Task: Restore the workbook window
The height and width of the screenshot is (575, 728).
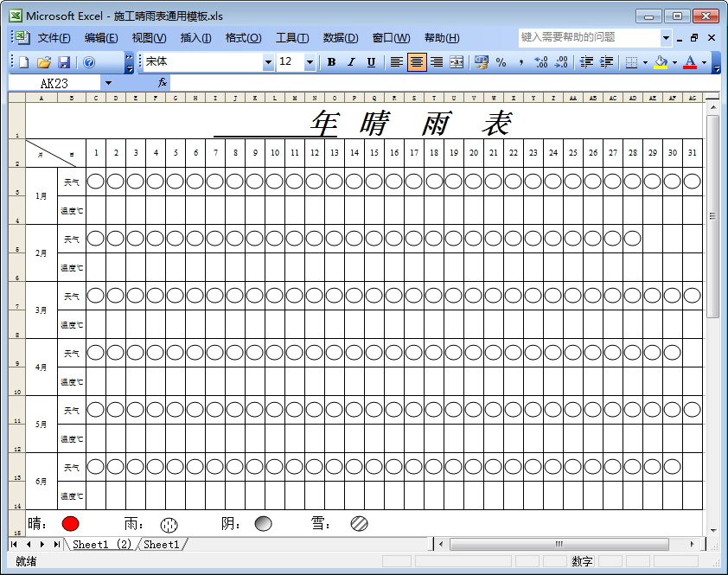Action: coord(694,38)
